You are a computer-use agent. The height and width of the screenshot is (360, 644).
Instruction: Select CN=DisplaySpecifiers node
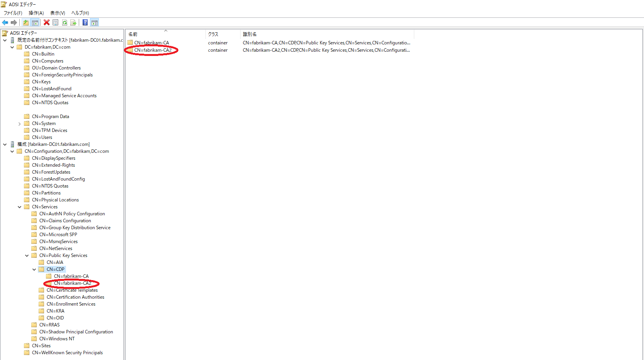pyautogui.click(x=54, y=158)
